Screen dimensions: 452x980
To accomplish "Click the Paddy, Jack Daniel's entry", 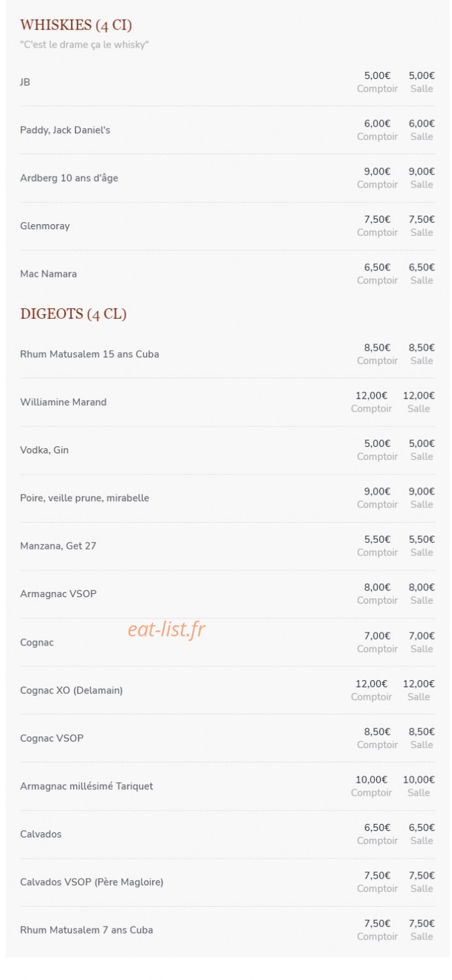I will coord(65,130).
